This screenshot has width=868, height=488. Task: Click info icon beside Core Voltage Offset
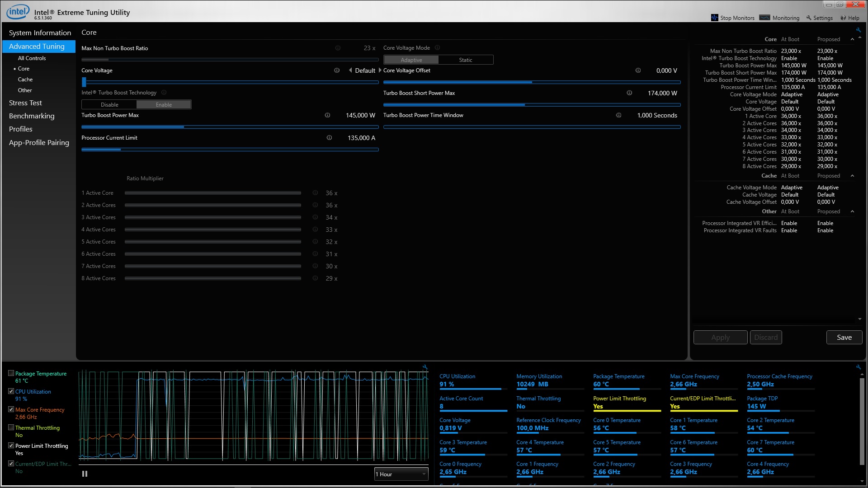click(638, 70)
